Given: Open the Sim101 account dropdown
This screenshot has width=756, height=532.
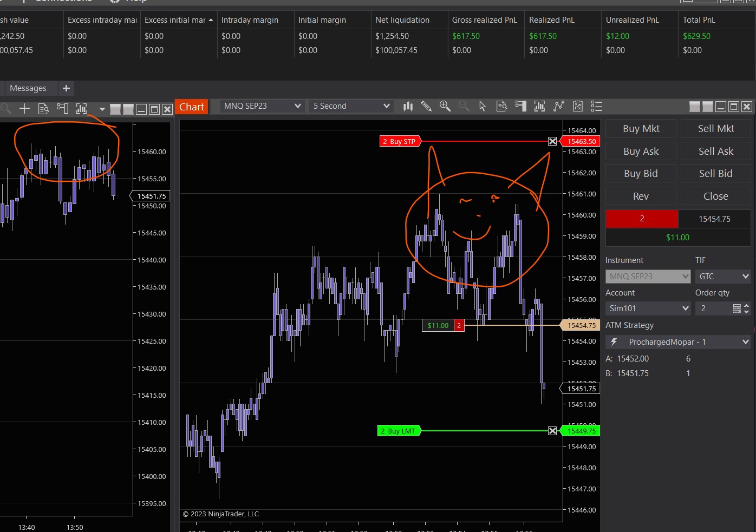Looking at the screenshot, I should click(648, 308).
